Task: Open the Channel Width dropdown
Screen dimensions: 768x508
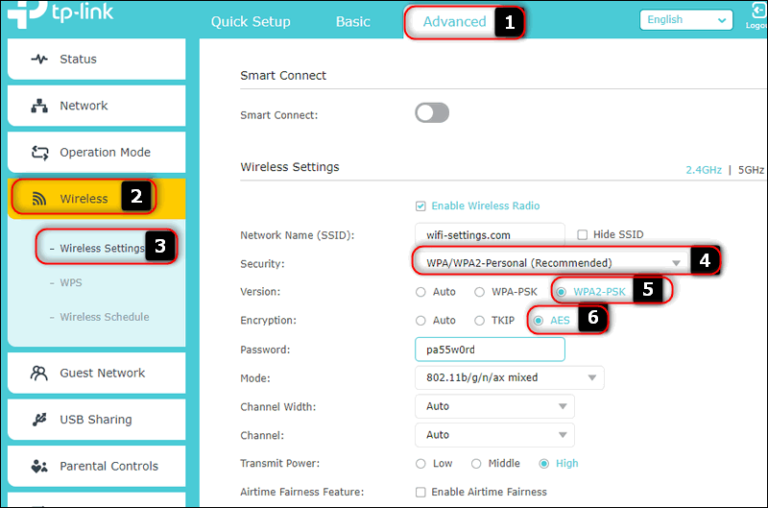Action: pyautogui.click(x=494, y=407)
